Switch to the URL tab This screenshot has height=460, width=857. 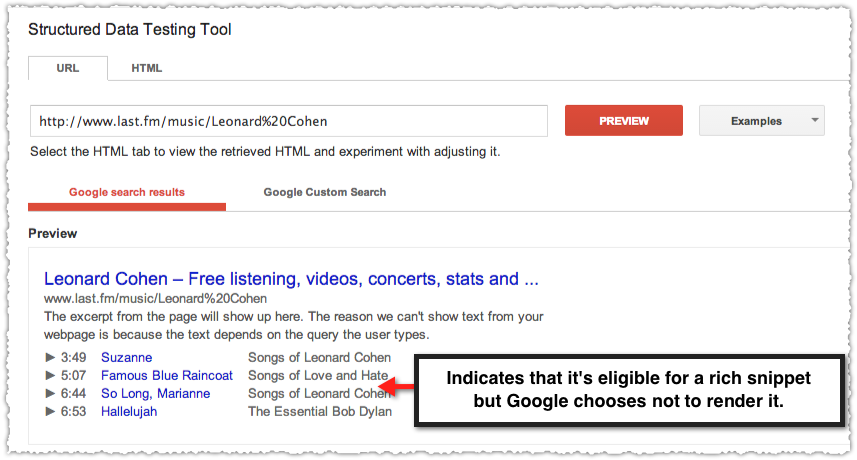pos(68,68)
